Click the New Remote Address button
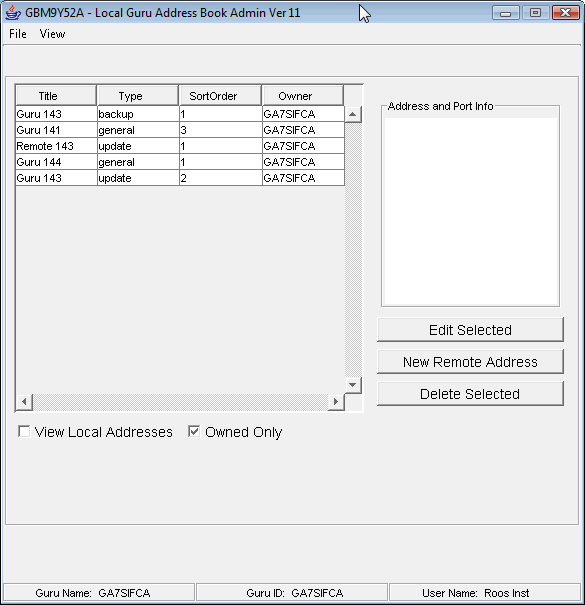This screenshot has height=605, width=585. (x=470, y=362)
